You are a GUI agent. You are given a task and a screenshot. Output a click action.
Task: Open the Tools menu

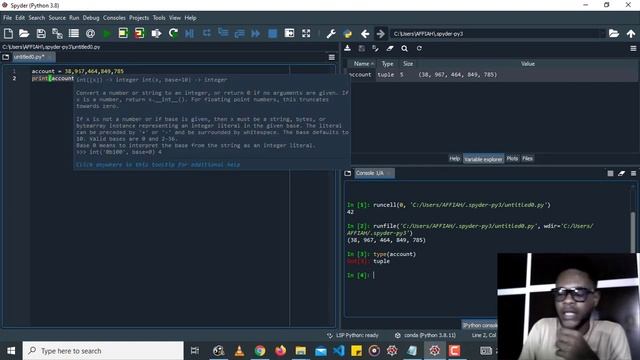[159, 18]
